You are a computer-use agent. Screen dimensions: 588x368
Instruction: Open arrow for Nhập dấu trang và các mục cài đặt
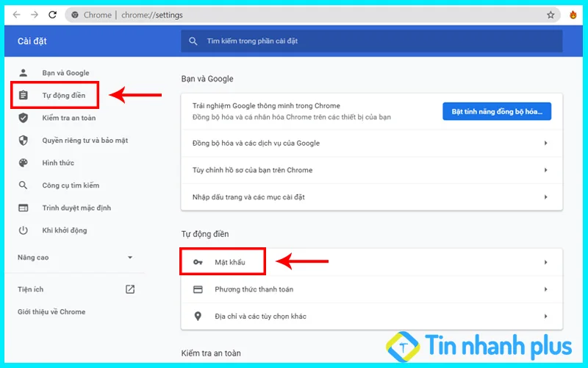tap(545, 197)
